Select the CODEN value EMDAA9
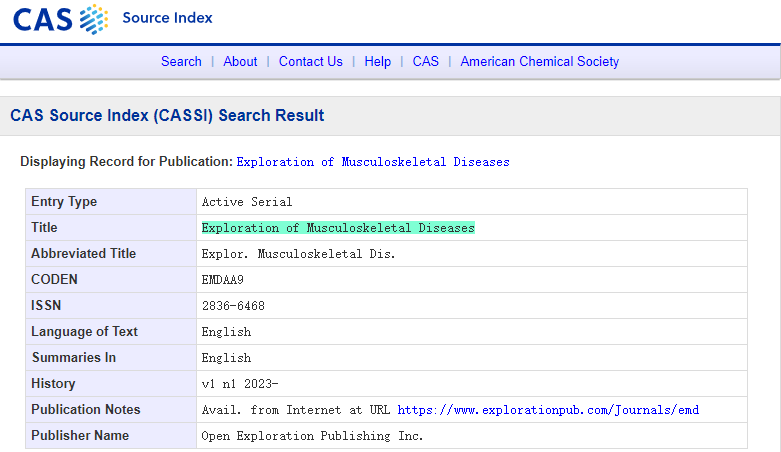 tap(223, 280)
